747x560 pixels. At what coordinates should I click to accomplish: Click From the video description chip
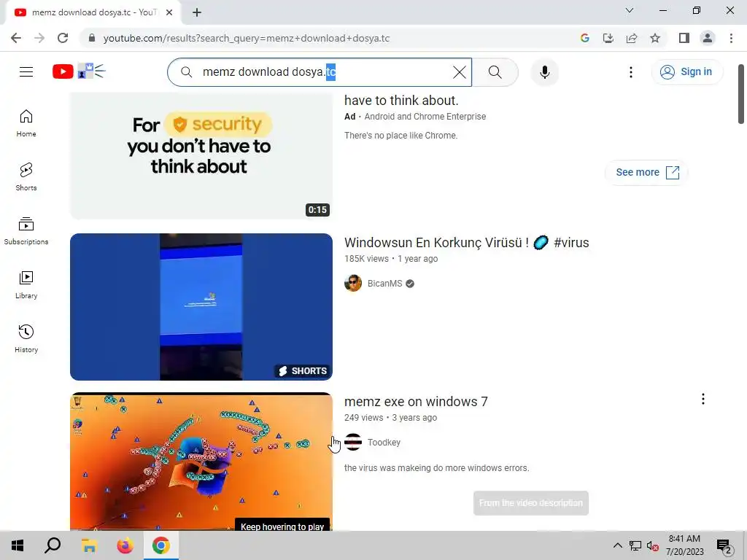(x=531, y=503)
